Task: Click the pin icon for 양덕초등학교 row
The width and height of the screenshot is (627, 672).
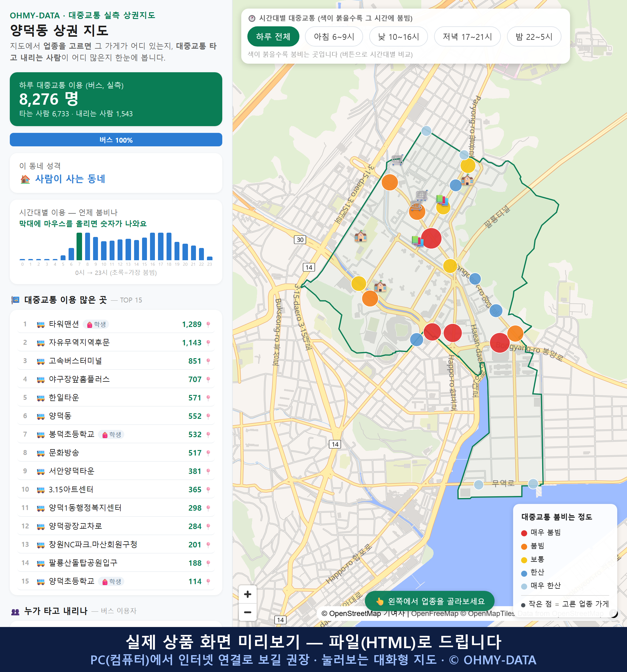Action: tap(208, 581)
